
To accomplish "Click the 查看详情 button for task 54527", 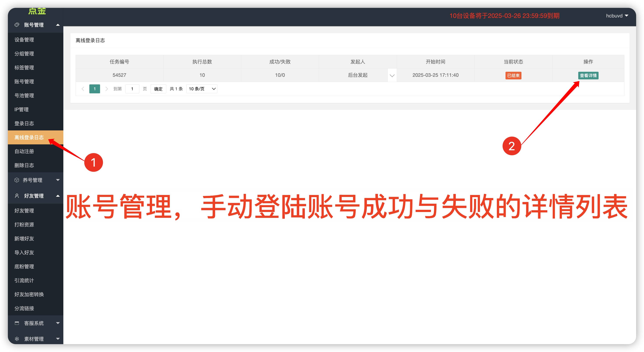I will pyautogui.click(x=588, y=75).
